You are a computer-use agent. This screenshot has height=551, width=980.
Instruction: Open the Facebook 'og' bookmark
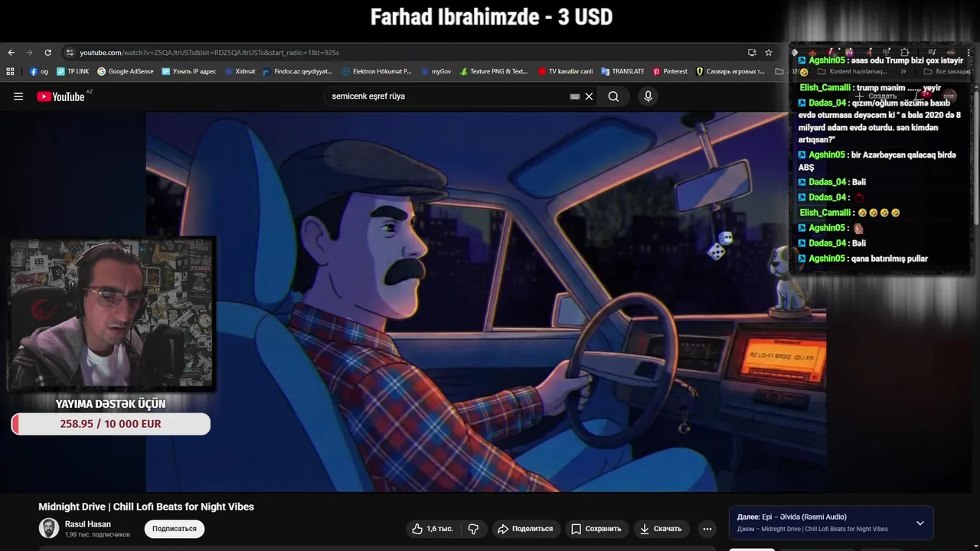pyautogui.click(x=39, y=71)
